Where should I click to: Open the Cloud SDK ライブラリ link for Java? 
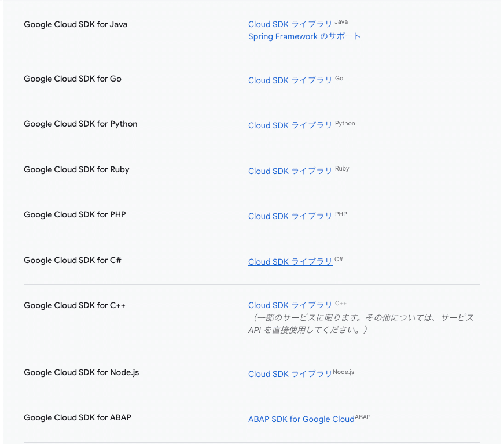pyautogui.click(x=290, y=24)
